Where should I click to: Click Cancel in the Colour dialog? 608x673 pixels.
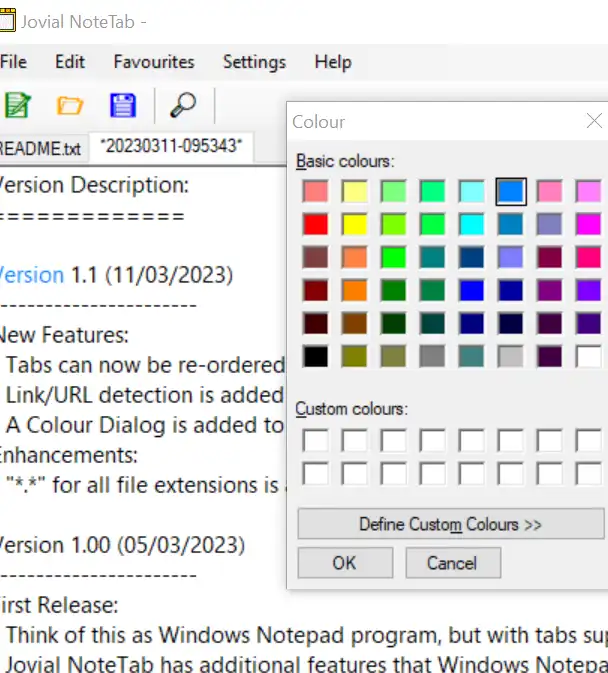click(x=453, y=563)
